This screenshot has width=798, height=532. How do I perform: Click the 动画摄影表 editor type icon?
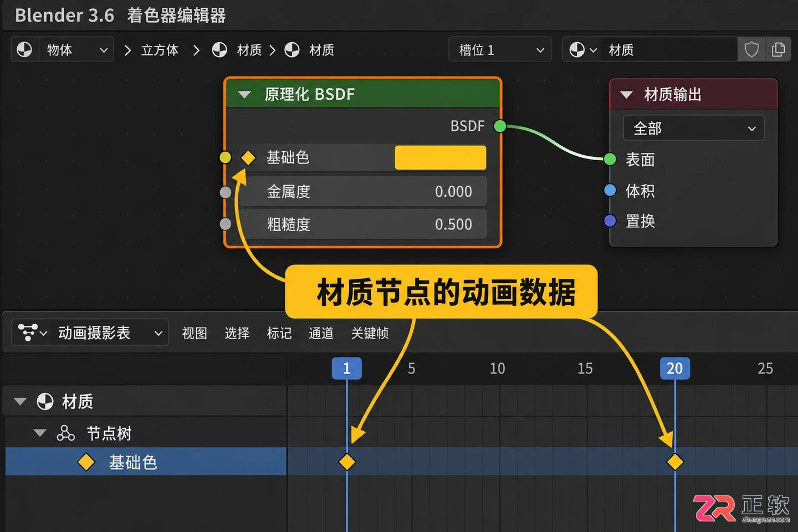point(28,332)
